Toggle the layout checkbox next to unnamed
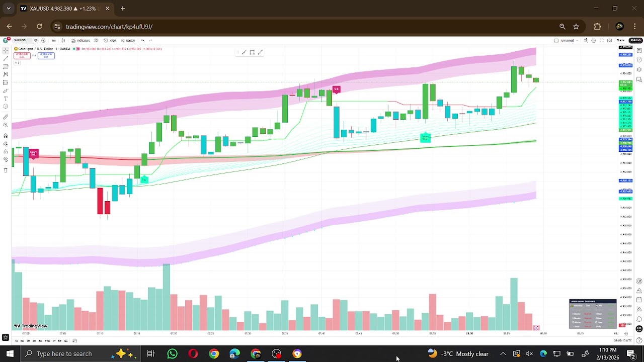 click(x=556, y=40)
